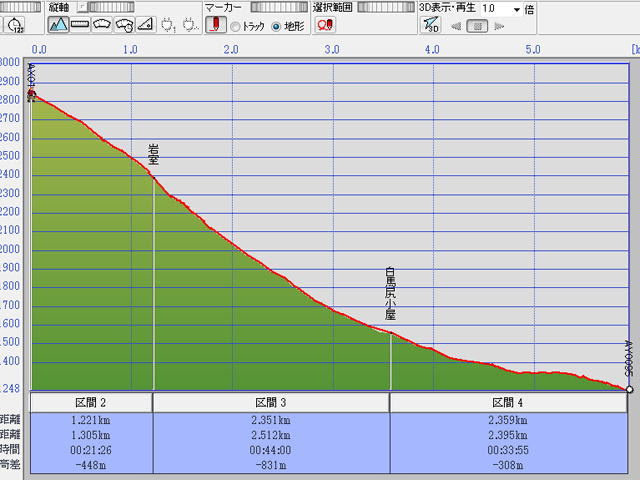Select the curved earth profile icon
This screenshot has width=640, height=480.
[102, 25]
